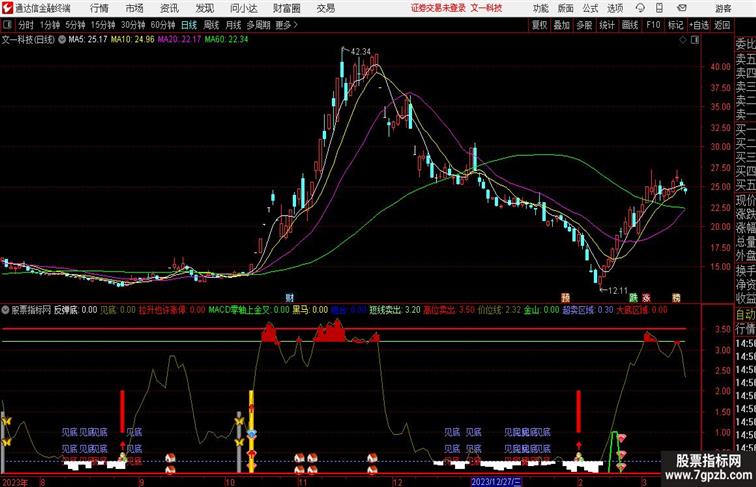
Task: Click the upper yellow butterfly icon near month 10
Action: tap(239, 421)
